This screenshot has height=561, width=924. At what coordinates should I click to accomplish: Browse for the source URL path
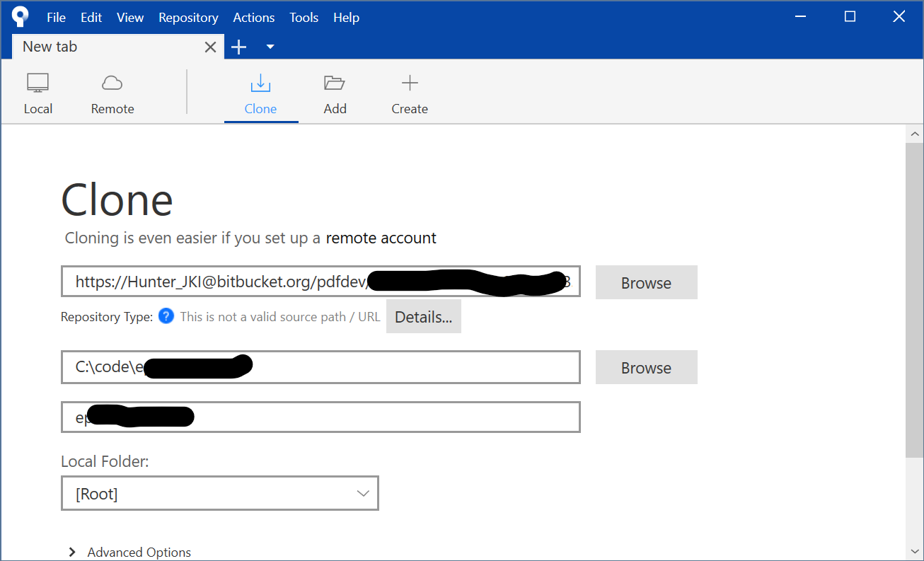(x=646, y=282)
